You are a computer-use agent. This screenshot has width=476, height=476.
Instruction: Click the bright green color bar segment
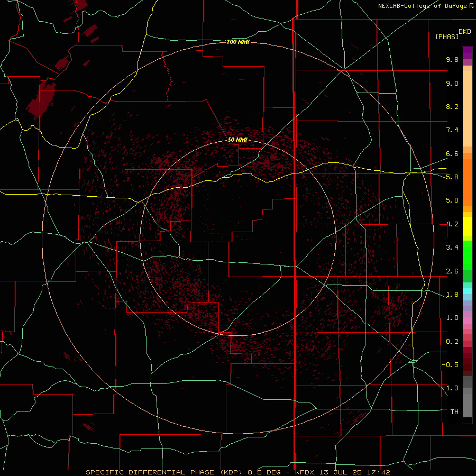point(467,255)
